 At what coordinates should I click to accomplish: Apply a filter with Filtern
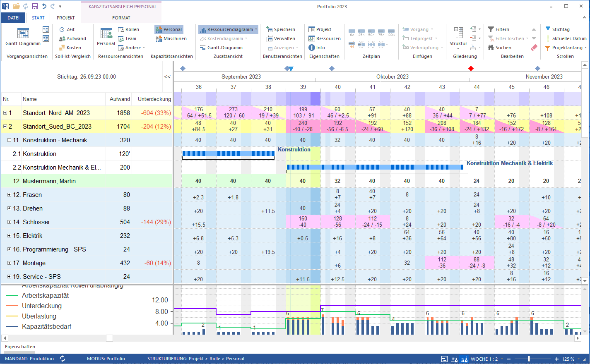coord(498,29)
